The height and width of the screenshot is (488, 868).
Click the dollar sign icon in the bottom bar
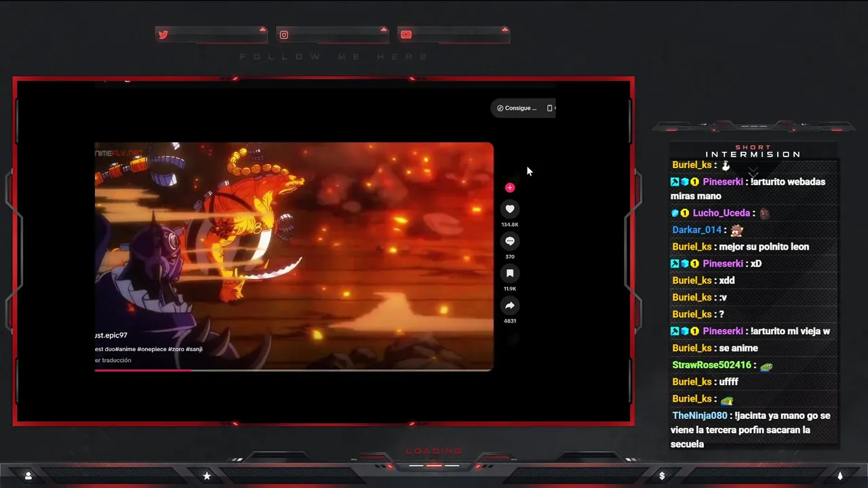662,476
